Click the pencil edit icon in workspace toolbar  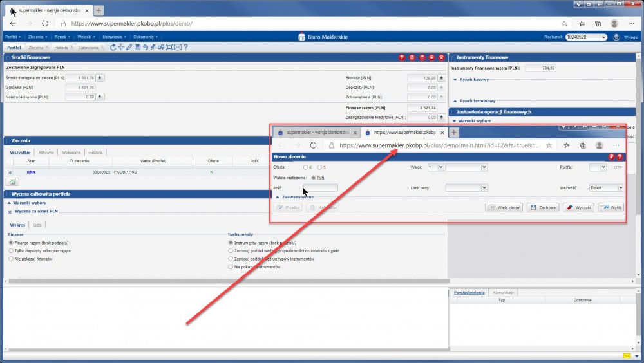click(129, 47)
